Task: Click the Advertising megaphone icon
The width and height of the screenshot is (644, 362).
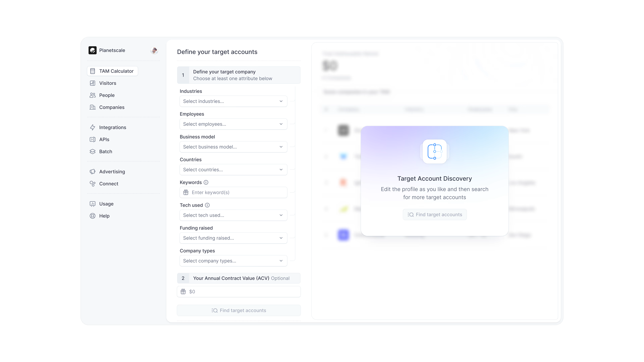Action: pos(93,172)
